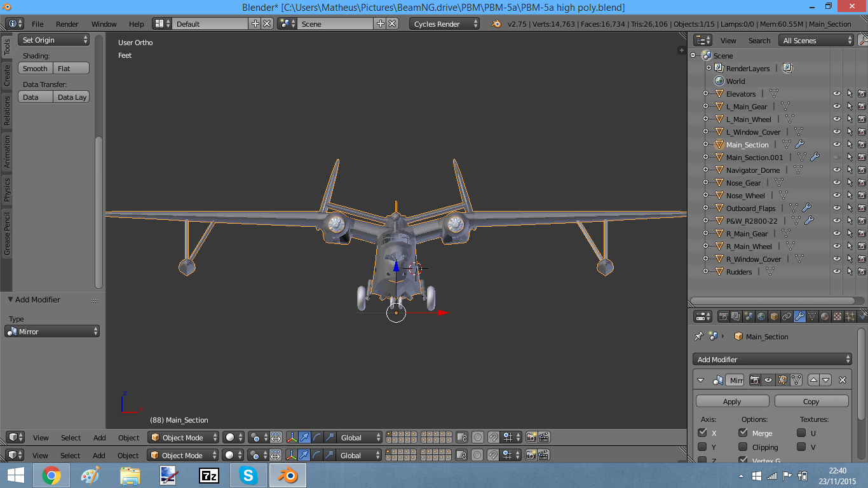Click the Flat shading button
868x488 pixels.
point(71,68)
